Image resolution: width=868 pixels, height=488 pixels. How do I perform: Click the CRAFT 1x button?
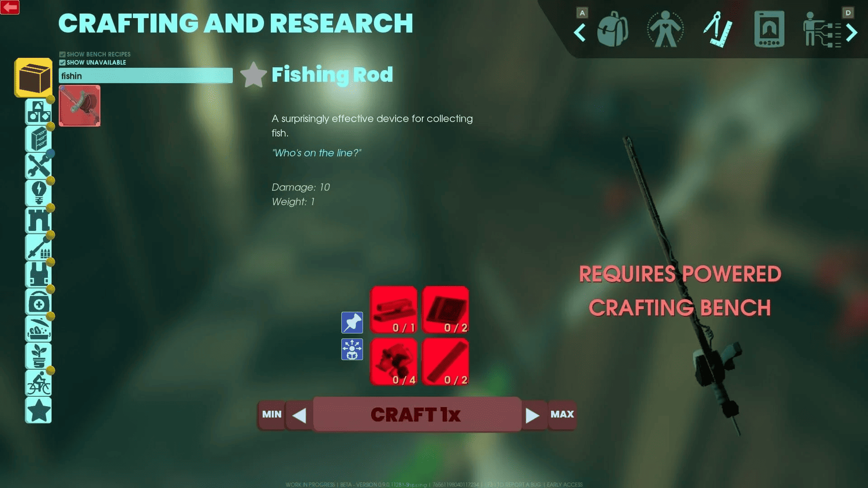tap(416, 415)
